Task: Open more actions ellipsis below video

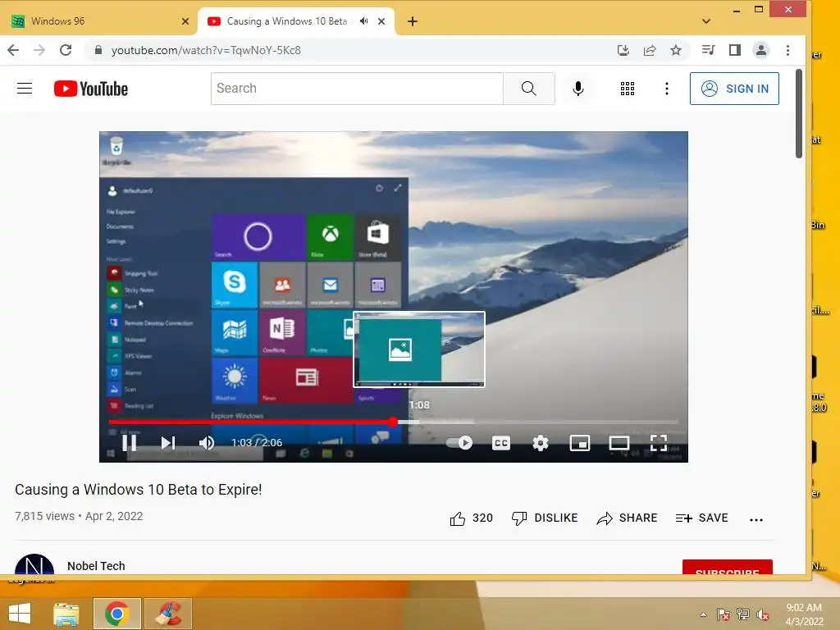Action: click(756, 519)
